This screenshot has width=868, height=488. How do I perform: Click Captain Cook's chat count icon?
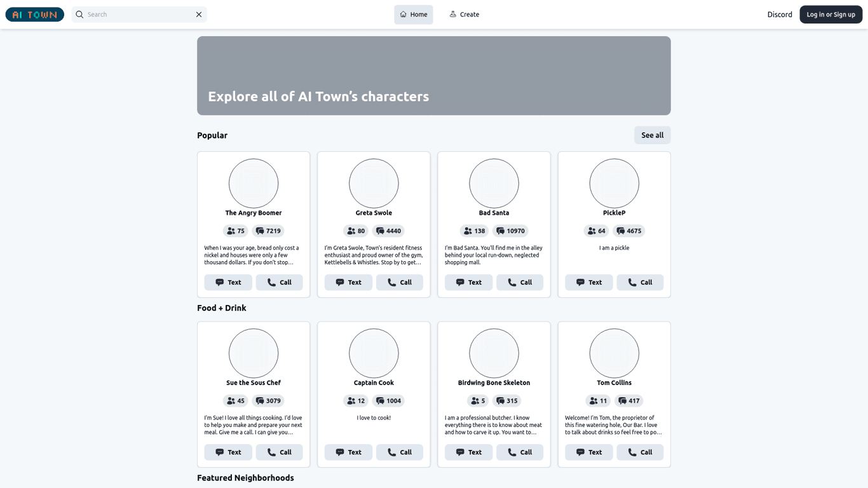click(x=380, y=401)
